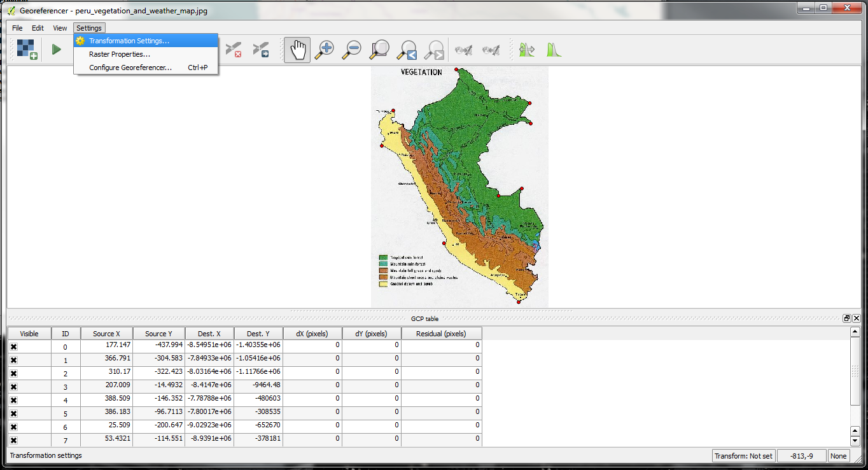The width and height of the screenshot is (868, 470).
Task: Choose Raster Properties from Settings menu
Action: [x=120, y=54]
